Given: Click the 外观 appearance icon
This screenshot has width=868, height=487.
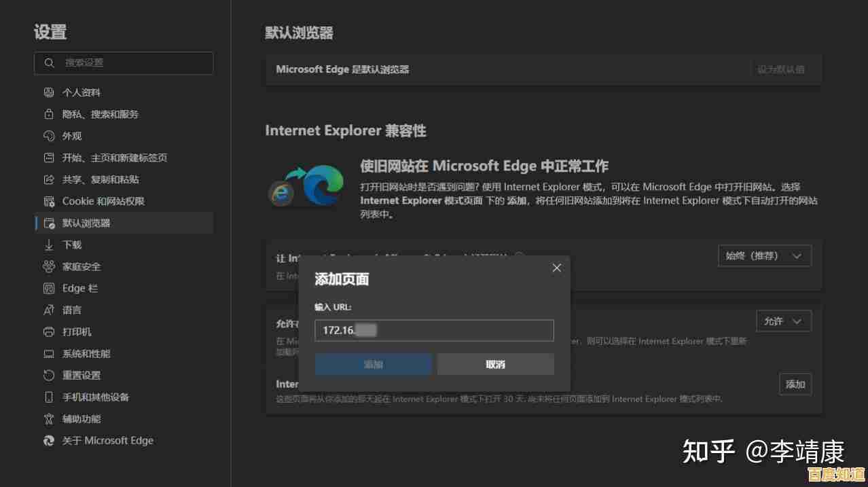Looking at the screenshot, I should [48, 136].
